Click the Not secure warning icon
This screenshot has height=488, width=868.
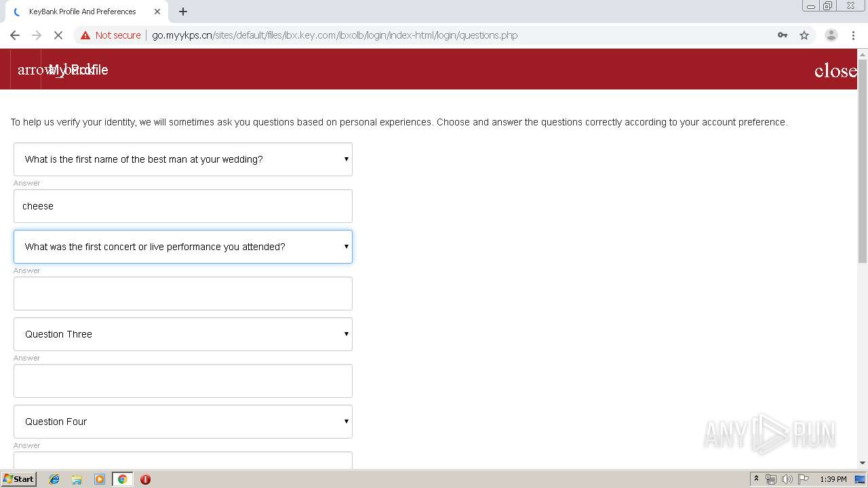click(85, 35)
